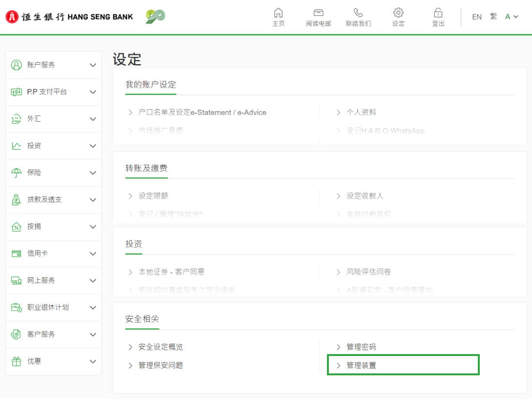532x399 pixels.
Task: Expand the Account Services (账户服务) menu chevron
Action: (93, 65)
